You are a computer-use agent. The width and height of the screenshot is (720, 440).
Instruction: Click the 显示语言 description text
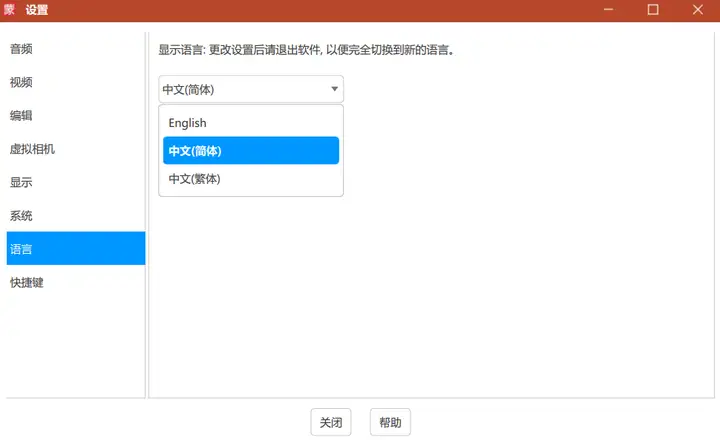coord(306,50)
